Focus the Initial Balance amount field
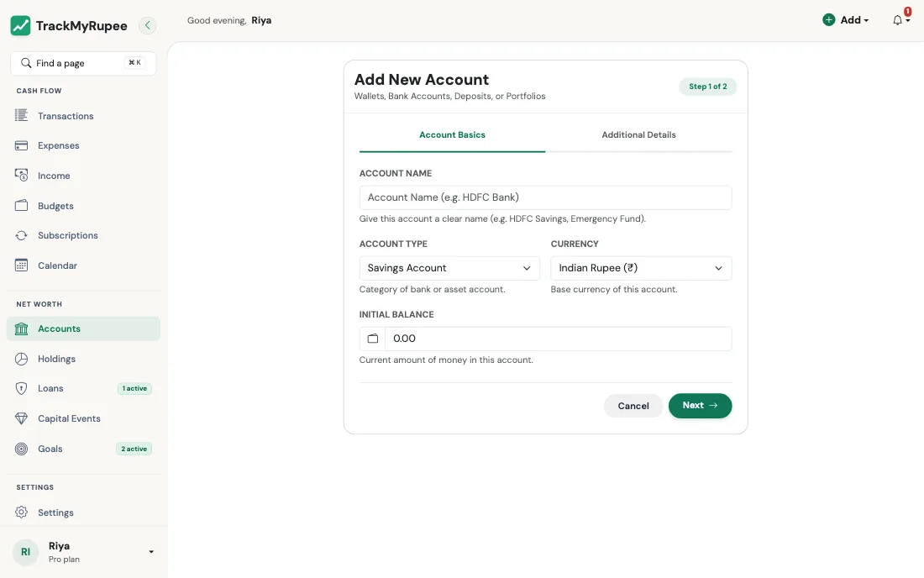Viewport: 924px width, 578px height. (558, 339)
